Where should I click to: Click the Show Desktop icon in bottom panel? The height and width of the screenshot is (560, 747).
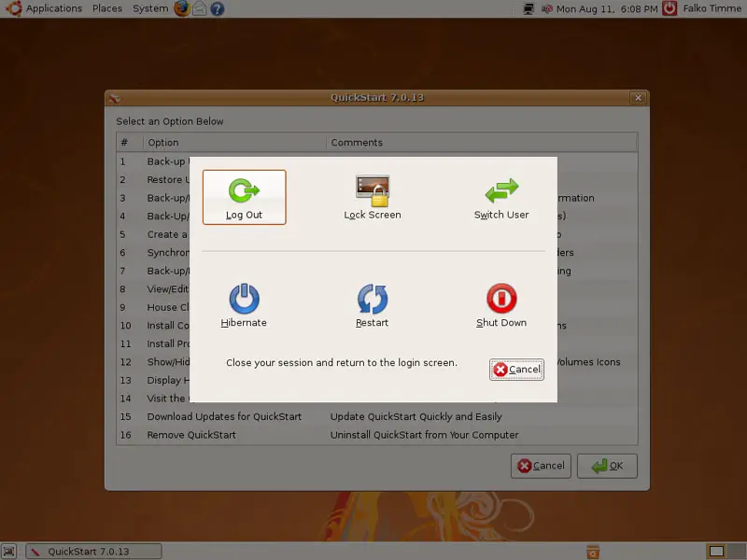coord(9,552)
